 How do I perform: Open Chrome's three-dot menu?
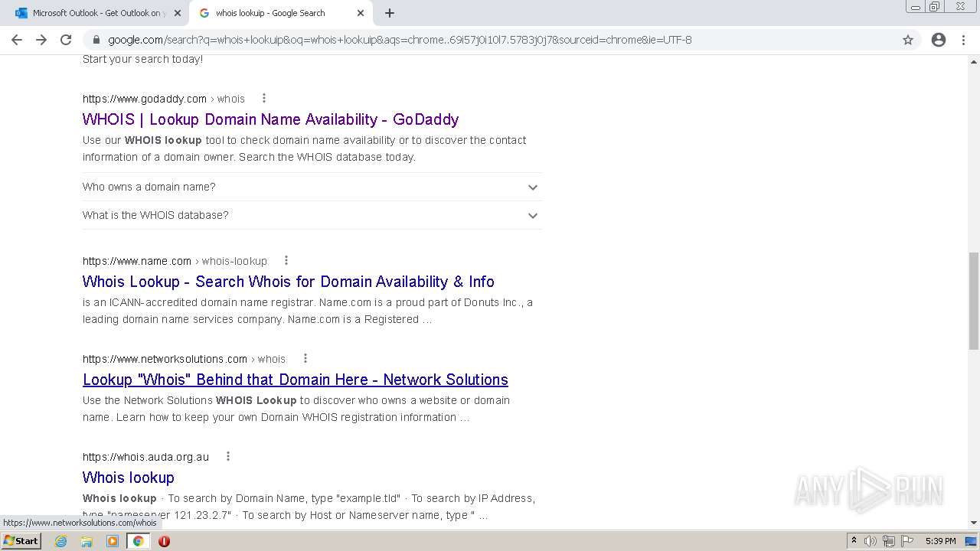click(963, 40)
